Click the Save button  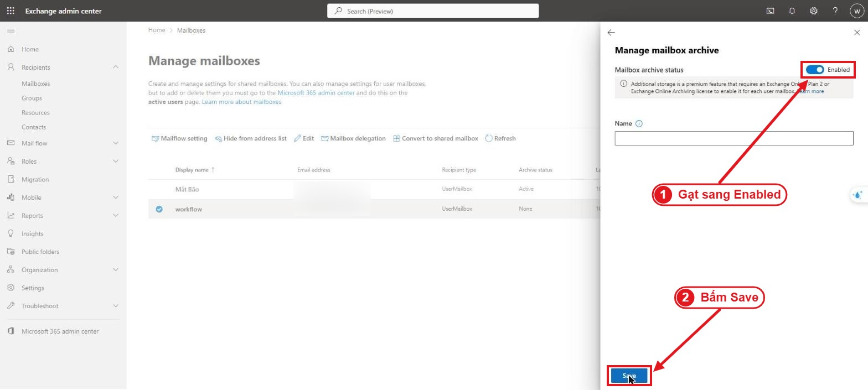(x=629, y=376)
